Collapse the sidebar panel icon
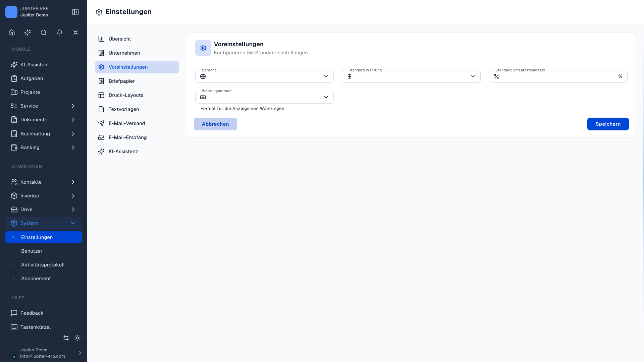This screenshot has height=362, width=644. (x=75, y=12)
